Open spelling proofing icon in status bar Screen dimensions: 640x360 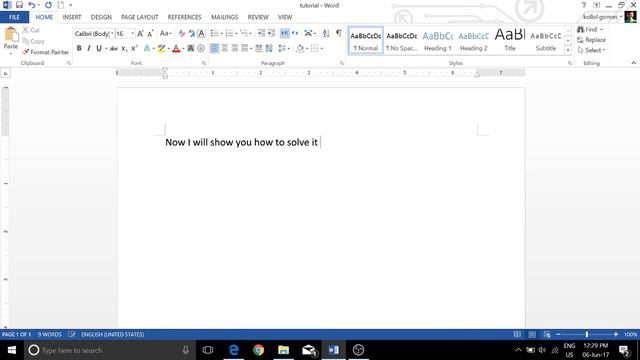tap(72, 334)
